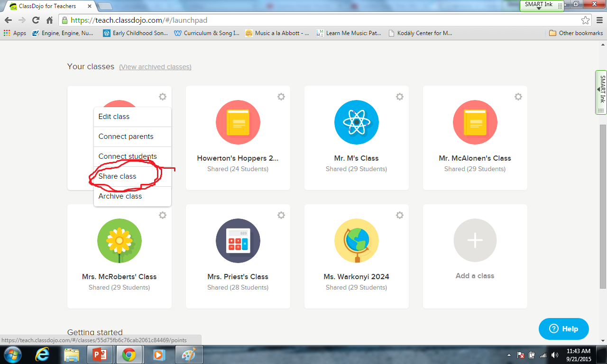Switch to Chrome in the taskbar
The height and width of the screenshot is (364, 607).
click(x=129, y=355)
